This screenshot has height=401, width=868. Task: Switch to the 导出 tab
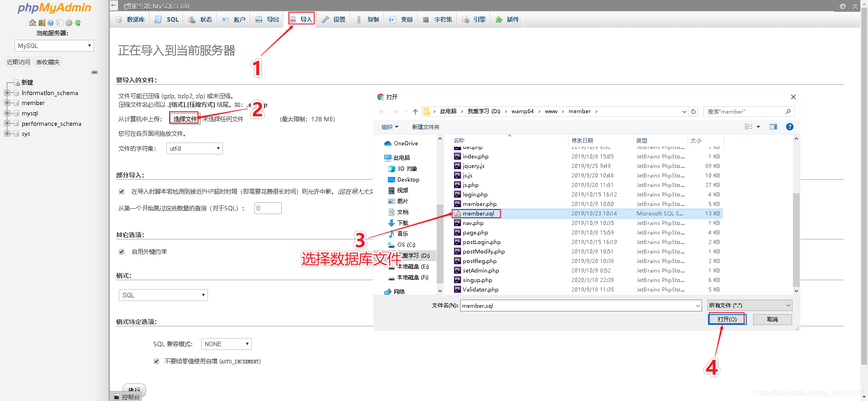[267, 19]
